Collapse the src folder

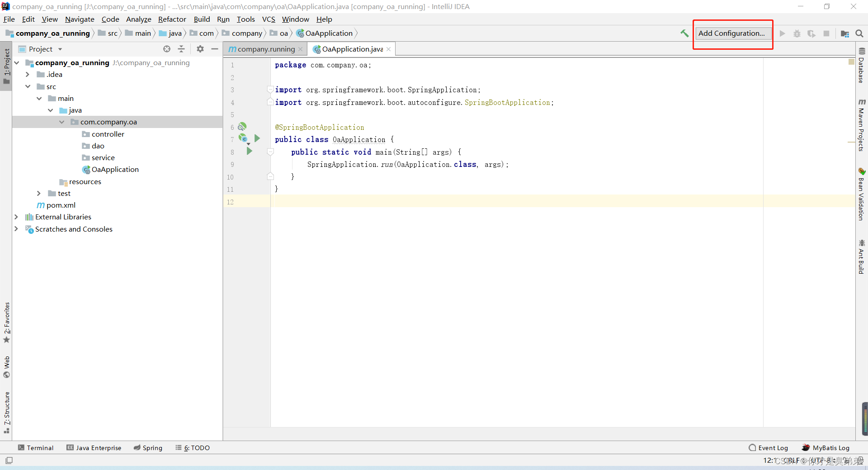28,86
